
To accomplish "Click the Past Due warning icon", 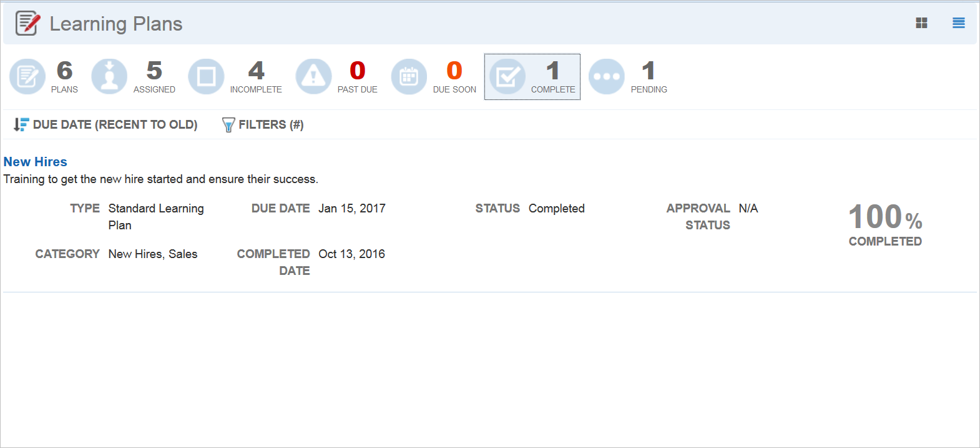I will pos(313,77).
